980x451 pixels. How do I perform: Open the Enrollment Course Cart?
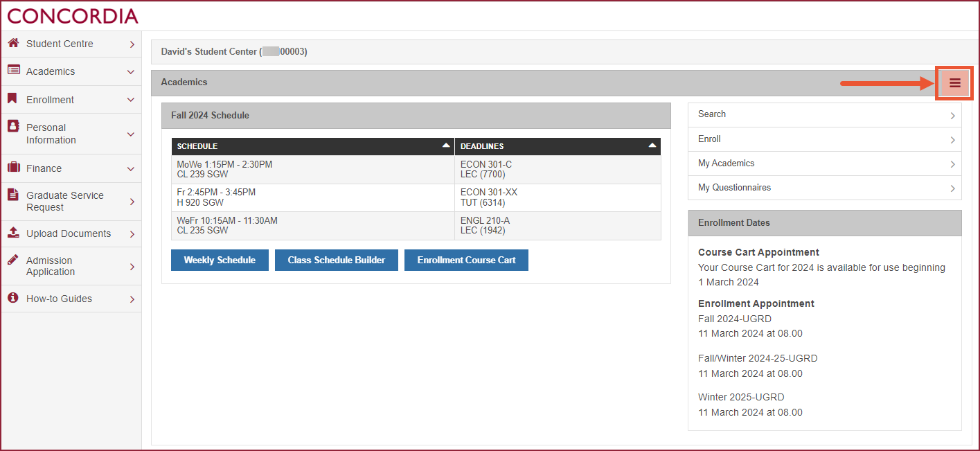(x=466, y=260)
